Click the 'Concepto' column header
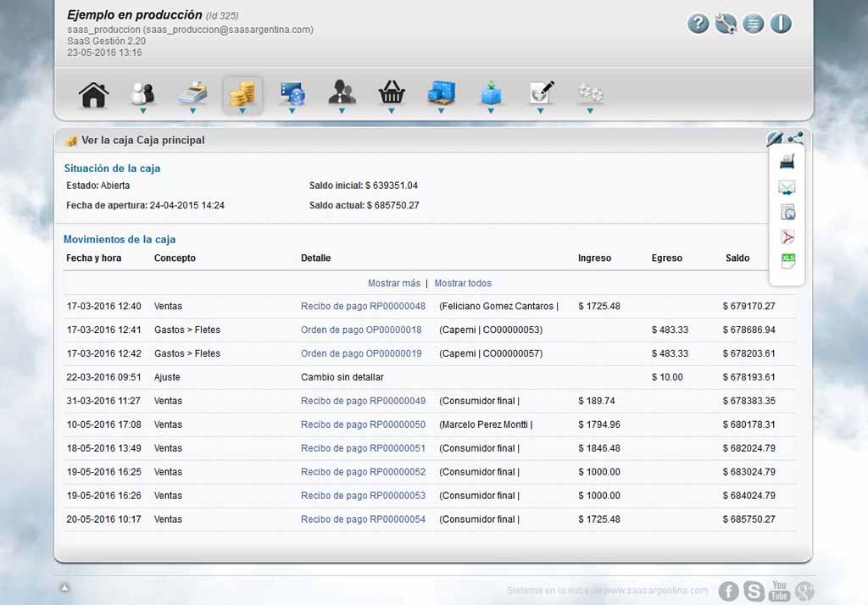868x605 pixels. (x=175, y=258)
